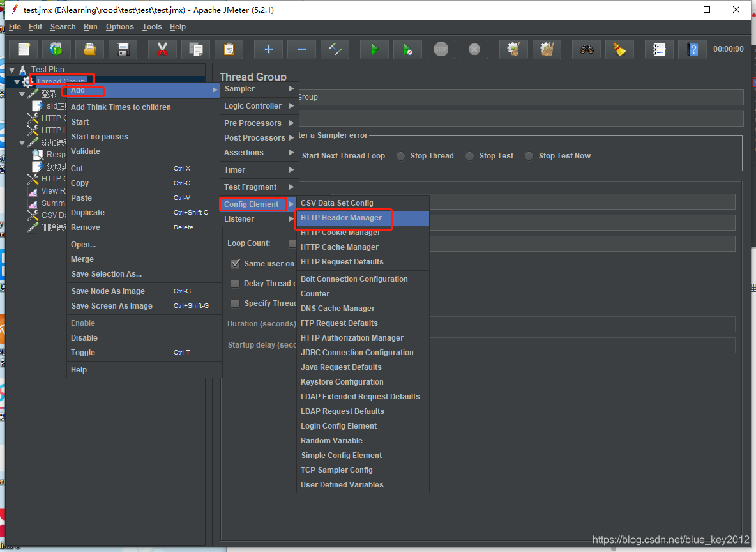Click Duplicate in context menu
Image resolution: width=756 pixels, height=552 pixels.
tap(144, 213)
